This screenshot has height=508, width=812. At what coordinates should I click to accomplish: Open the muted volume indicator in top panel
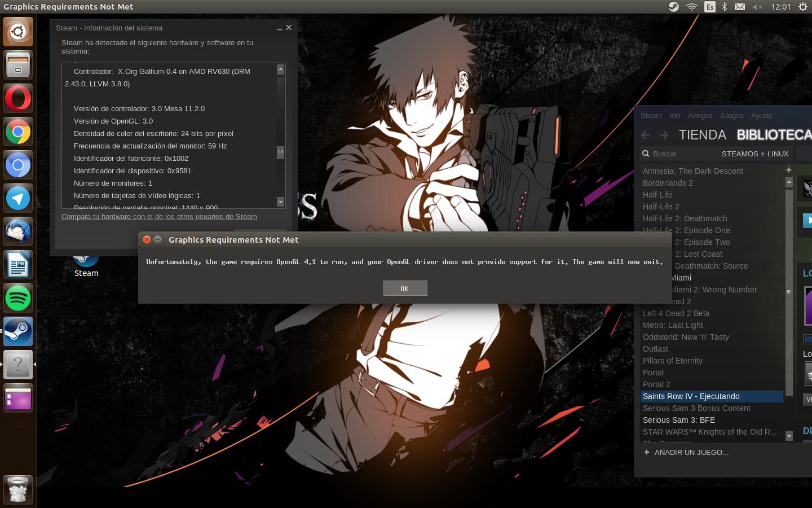(757, 7)
